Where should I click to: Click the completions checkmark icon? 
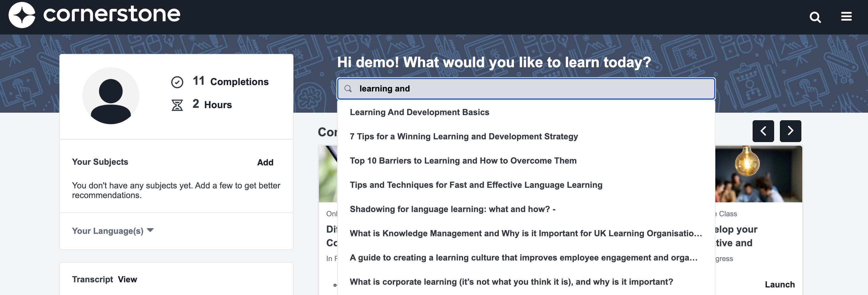point(177,82)
